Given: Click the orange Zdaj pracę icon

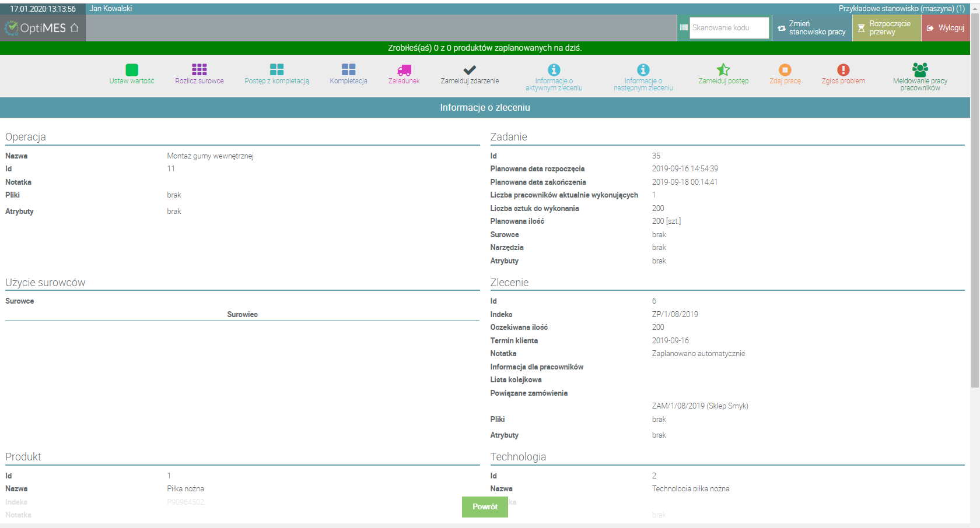Looking at the screenshot, I should coord(785,70).
